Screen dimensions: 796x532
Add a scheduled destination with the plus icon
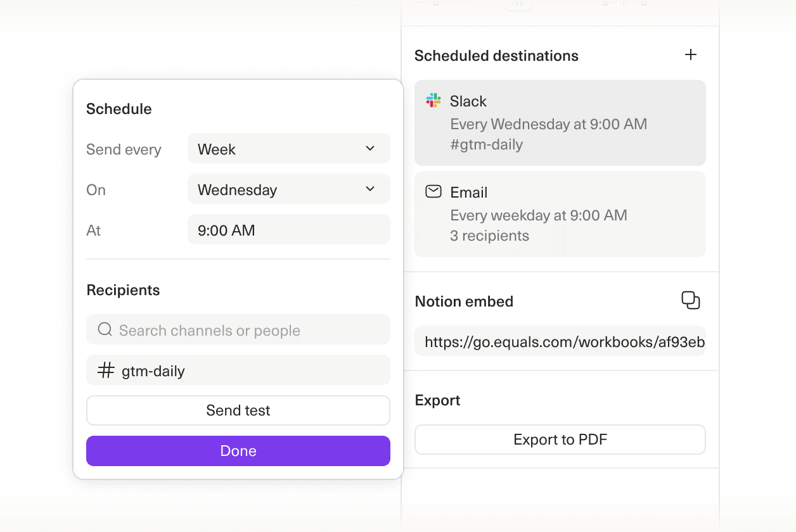pos(690,54)
